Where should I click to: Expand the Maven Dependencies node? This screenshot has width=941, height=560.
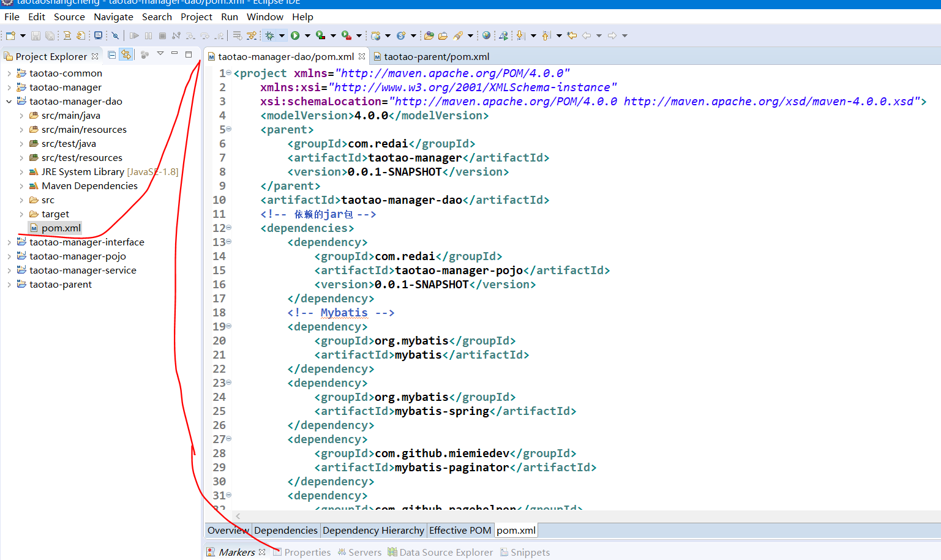click(x=21, y=186)
